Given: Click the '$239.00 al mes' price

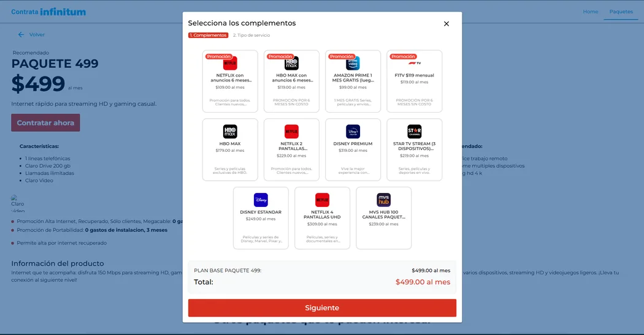Looking at the screenshot, I should click(383, 224).
